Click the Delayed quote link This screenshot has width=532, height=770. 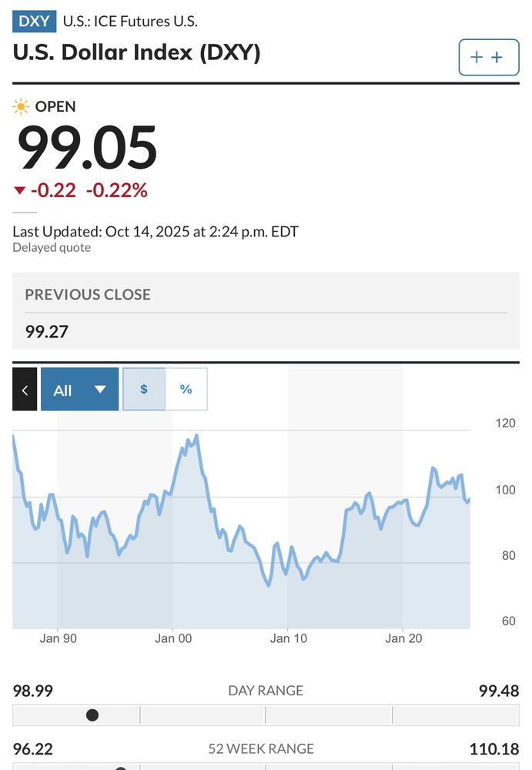51,247
